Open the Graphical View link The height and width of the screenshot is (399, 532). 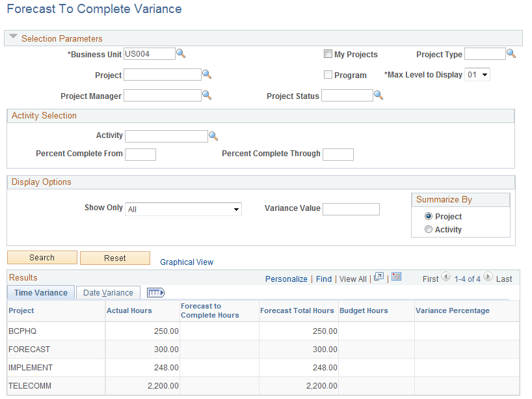click(187, 262)
